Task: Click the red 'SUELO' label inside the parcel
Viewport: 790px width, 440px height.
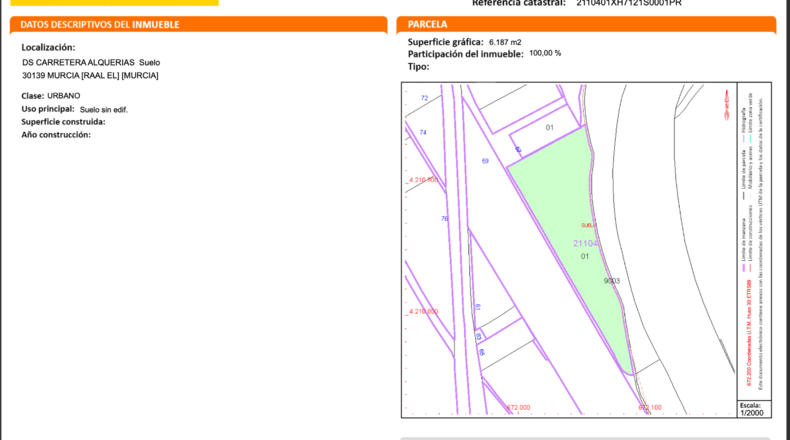Action: tap(588, 225)
